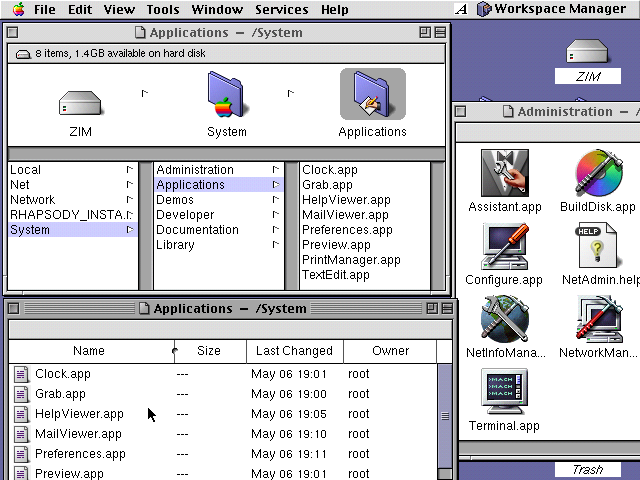Click the ZIM disk icon in path view
The width and height of the screenshot is (640, 480).
click(x=80, y=103)
